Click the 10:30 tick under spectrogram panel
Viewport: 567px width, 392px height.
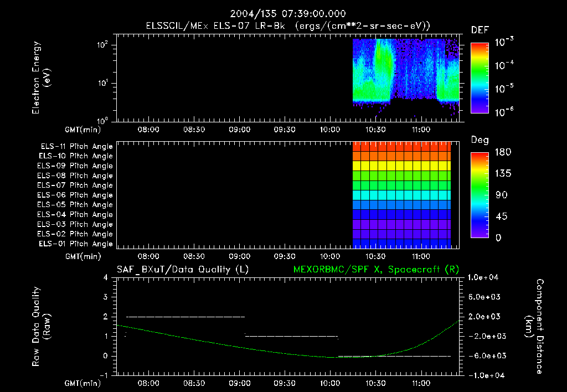[x=375, y=130]
